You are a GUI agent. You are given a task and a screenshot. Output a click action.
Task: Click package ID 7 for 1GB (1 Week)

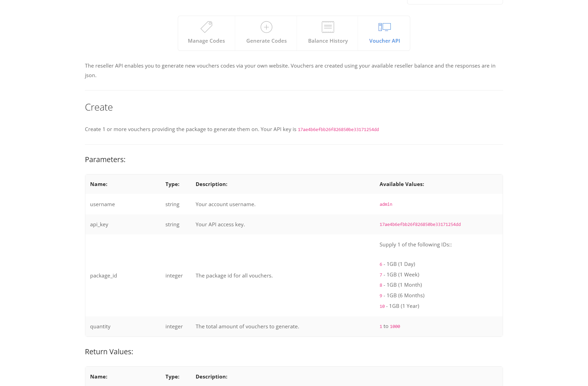[x=381, y=275]
